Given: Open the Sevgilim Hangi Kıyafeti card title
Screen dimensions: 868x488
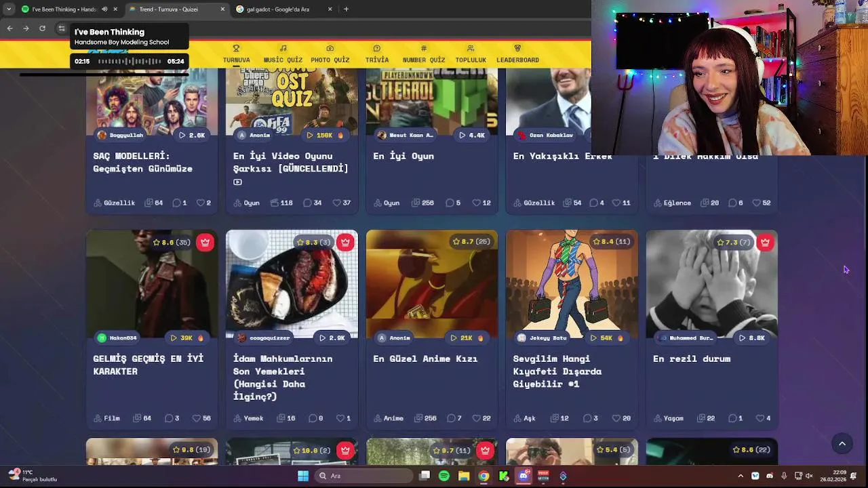Looking at the screenshot, I should click(x=557, y=371).
